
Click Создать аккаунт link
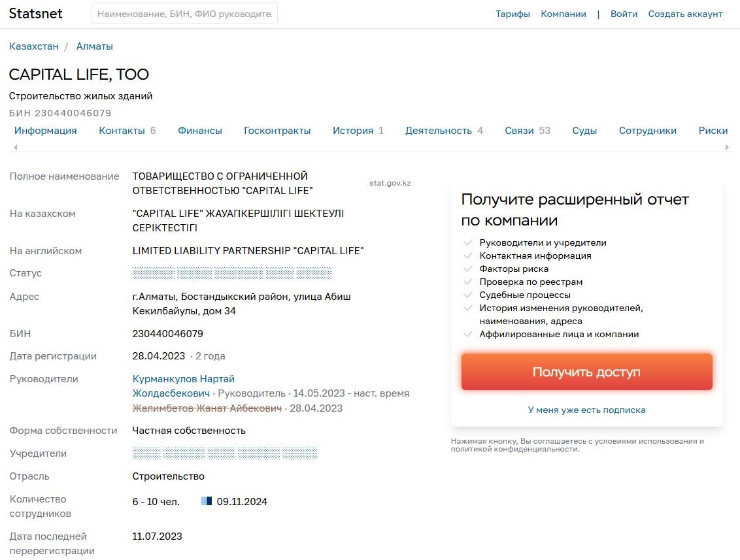click(x=685, y=14)
